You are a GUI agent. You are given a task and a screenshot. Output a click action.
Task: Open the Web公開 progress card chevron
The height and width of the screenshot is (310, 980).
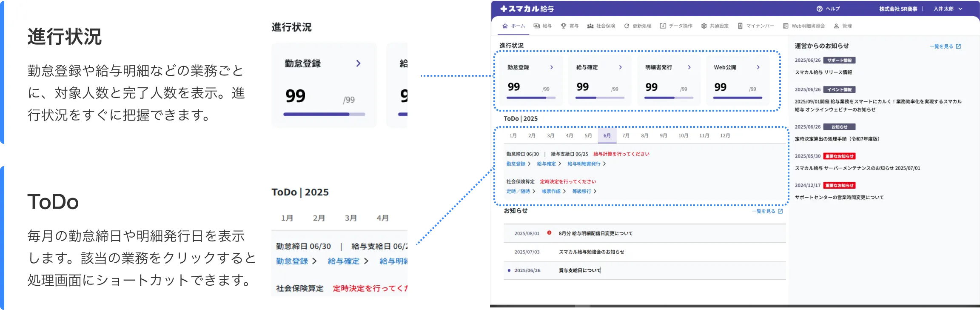[x=758, y=67]
